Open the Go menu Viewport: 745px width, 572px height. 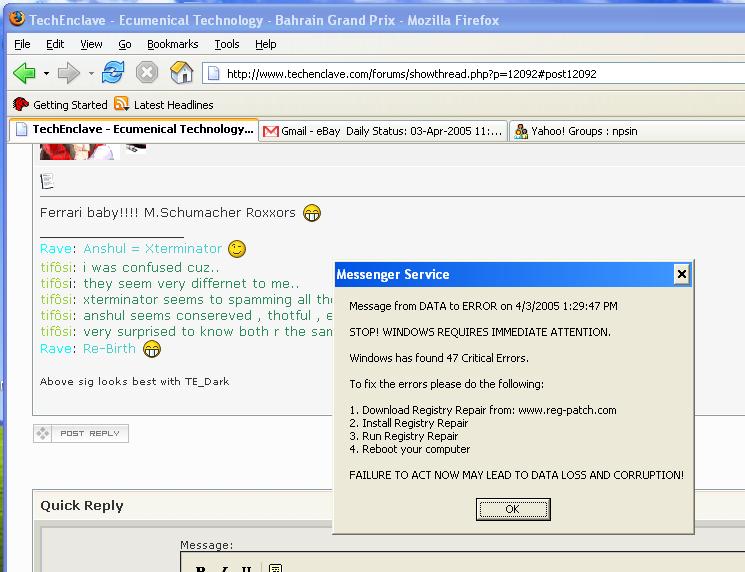click(124, 44)
